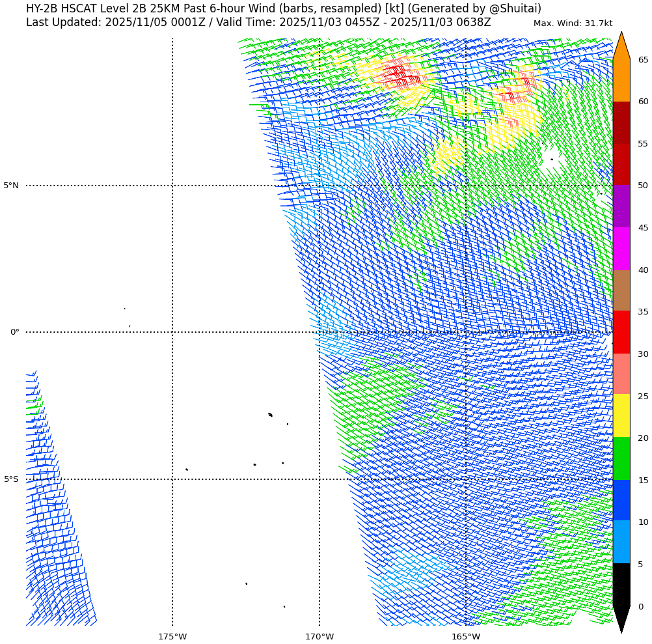Select the green 15–20 kt colorbar segment

coord(621,458)
